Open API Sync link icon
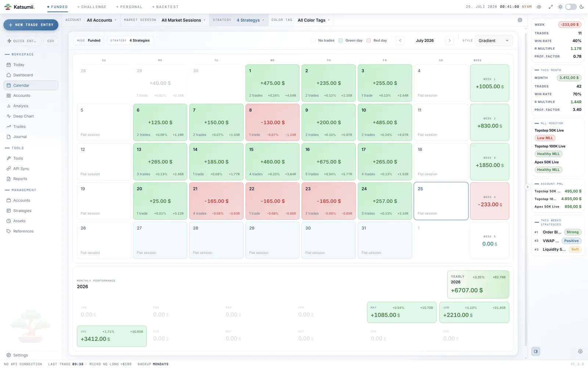588x368 pixels. pos(8,169)
